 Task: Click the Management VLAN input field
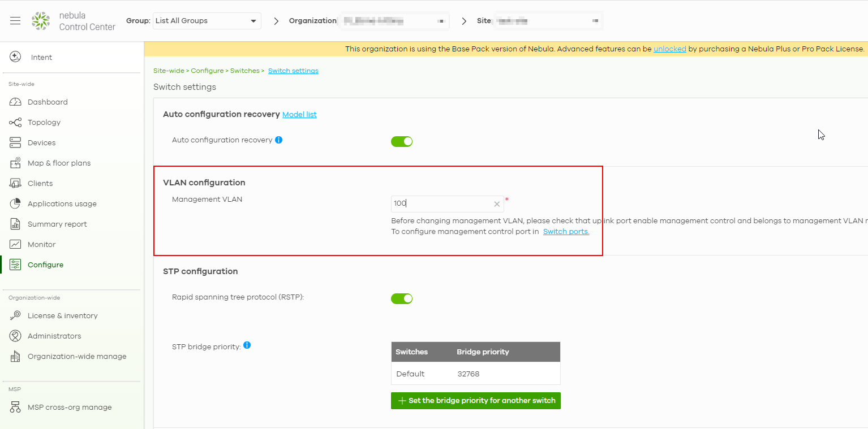441,204
